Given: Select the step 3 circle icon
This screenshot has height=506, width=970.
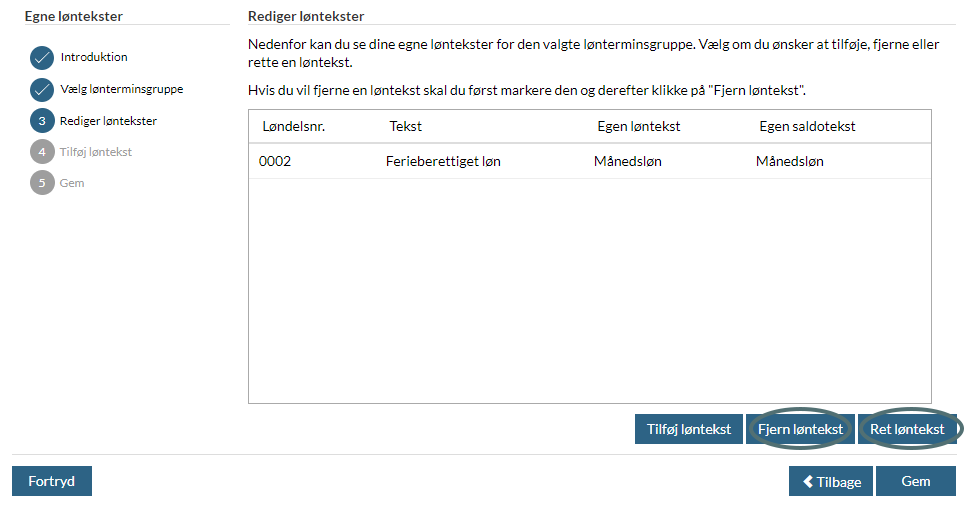Looking at the screenshot, I should pos(42,121).
